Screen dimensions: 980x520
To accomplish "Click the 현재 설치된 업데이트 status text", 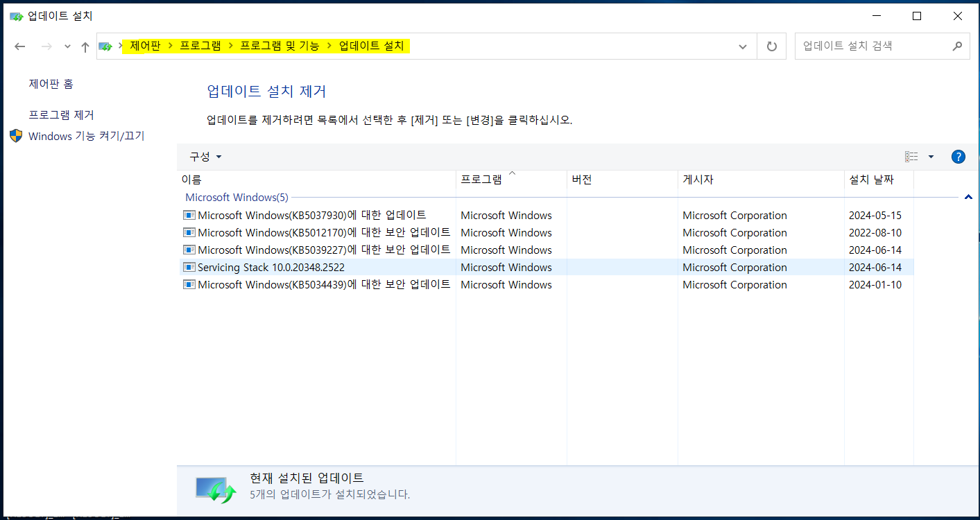I will [x=307, y=478].
